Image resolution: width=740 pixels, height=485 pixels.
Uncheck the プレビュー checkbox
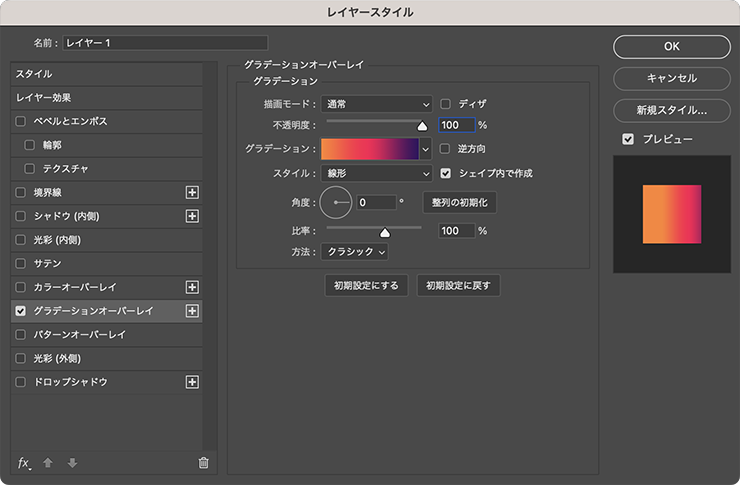628,139
